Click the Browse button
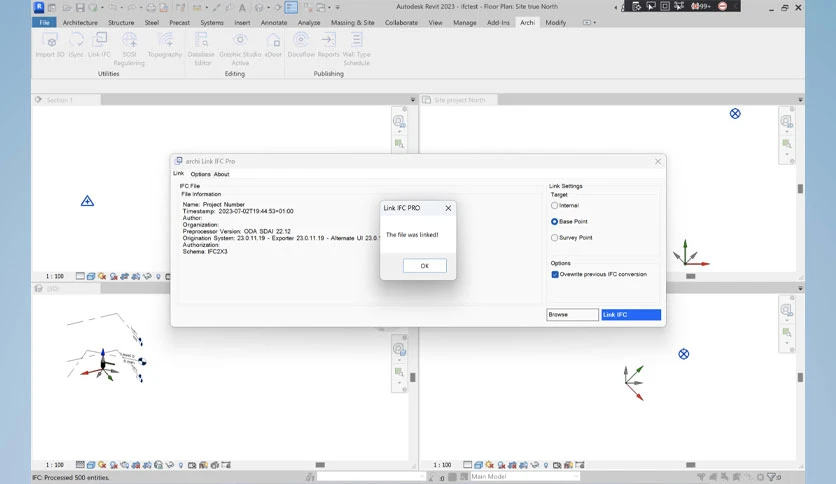The width and height of the screenshot is (836, 484). coord(572,314)
